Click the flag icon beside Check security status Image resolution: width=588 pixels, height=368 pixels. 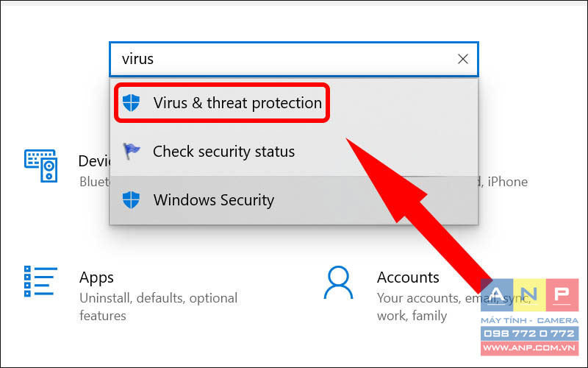point(132,152)
